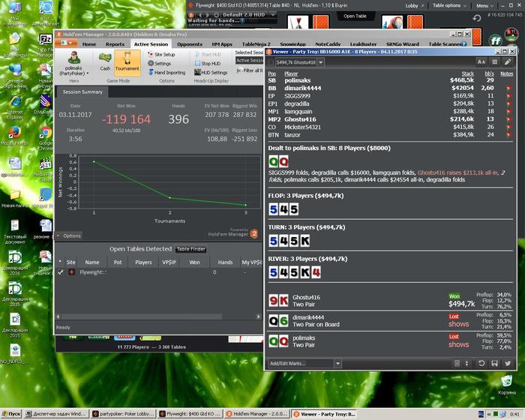This screenshot has width=525, height=420.
Task: Open Add/Edit Marks dropdown arrow
Action: [337, 364]
